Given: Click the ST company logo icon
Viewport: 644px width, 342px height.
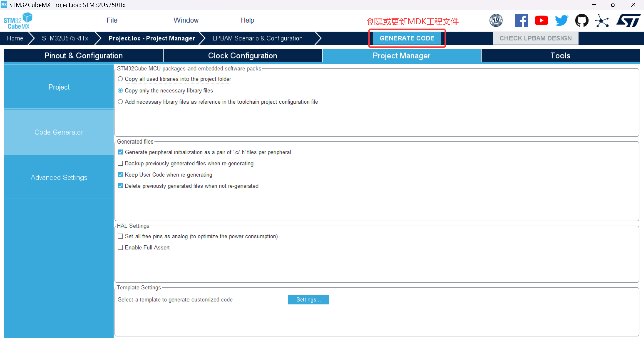Looking at the screenshot, I should coord(628,20).
